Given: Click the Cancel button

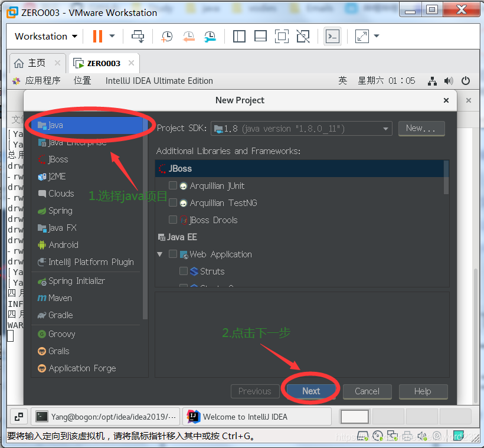Looking at the screenshot, I should [367, 391].
